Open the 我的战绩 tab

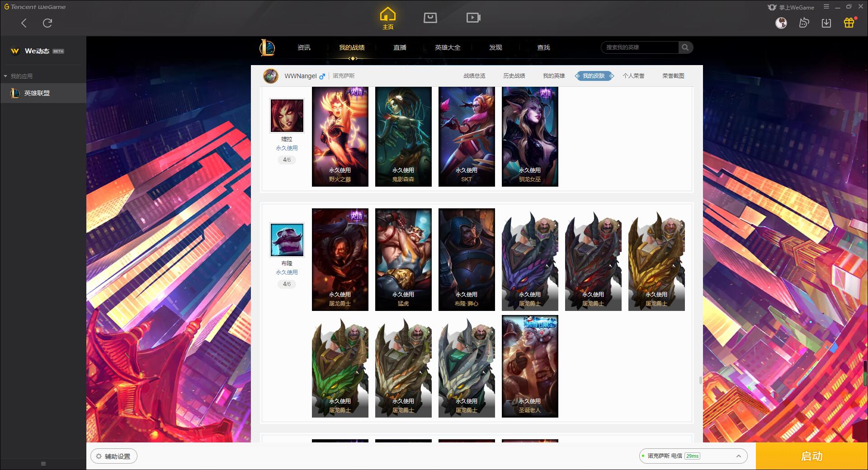click(352, 47)
